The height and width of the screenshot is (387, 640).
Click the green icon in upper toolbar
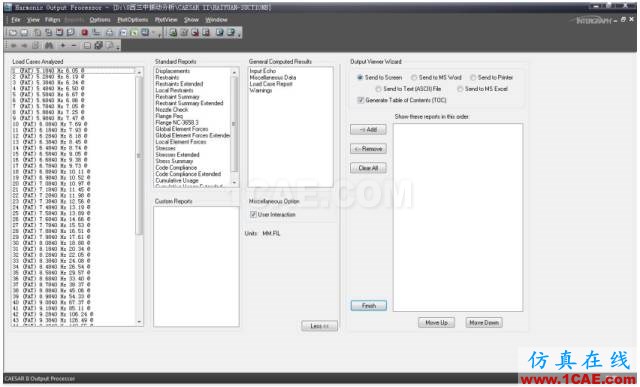point(133,33)
